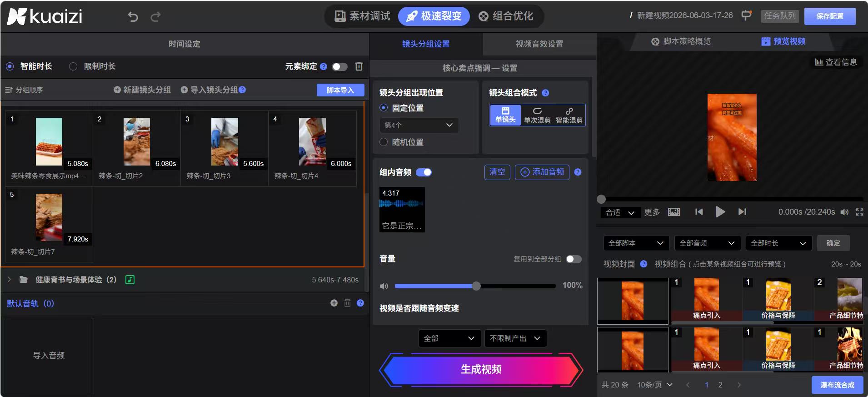This screenshot has width=868, height=397.
Task: Switch to 素材调试 tab
Action: click(x=362, y=16)
